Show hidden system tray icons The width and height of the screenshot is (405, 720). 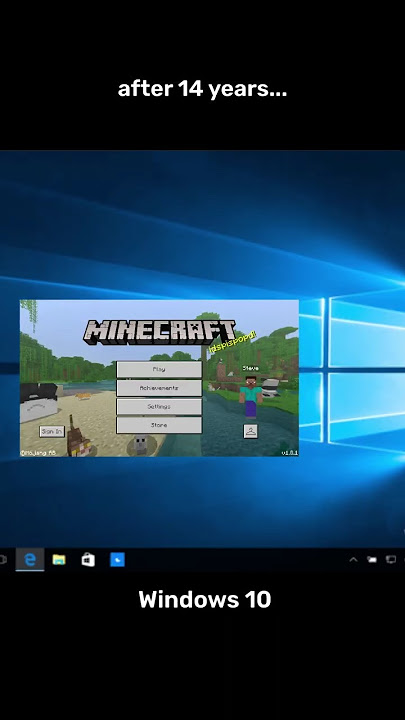(353, 559)
